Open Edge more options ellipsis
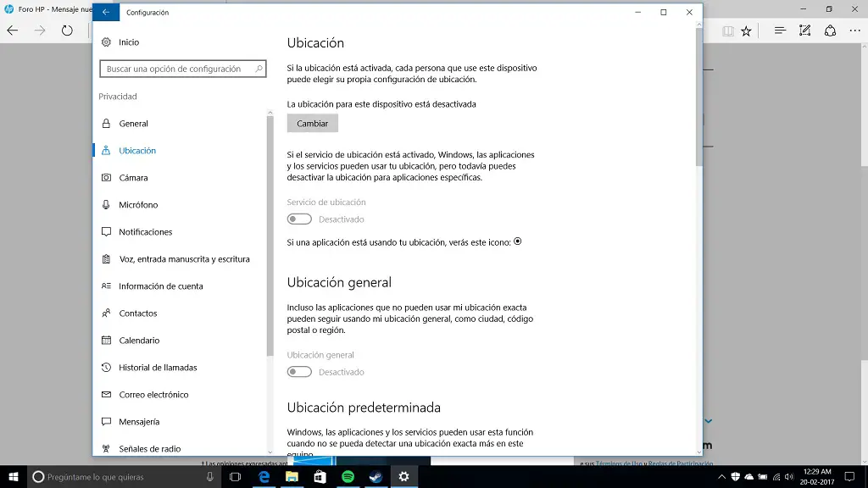This screenshot has width=868, height=488. 855,30
